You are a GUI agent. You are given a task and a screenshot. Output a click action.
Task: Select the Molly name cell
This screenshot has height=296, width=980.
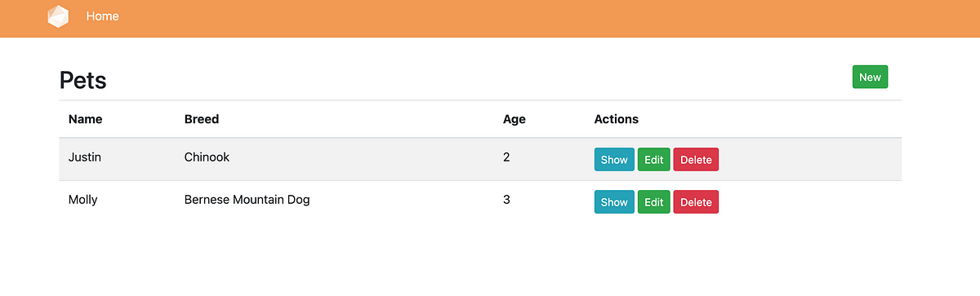coord(83,200)
